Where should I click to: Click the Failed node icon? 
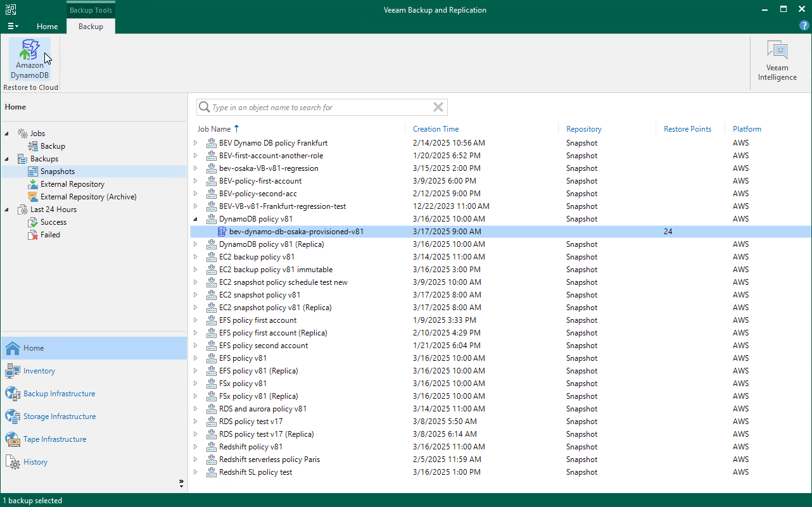[33, 235]
